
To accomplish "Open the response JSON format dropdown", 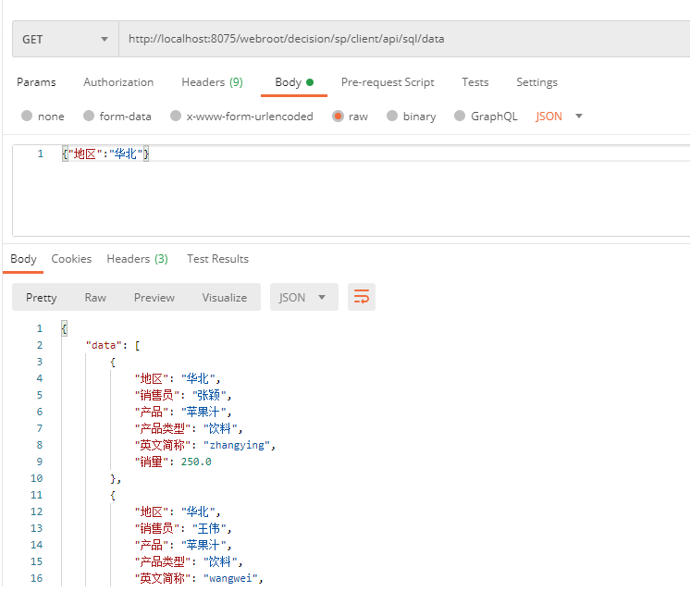I will click(304, 297).
